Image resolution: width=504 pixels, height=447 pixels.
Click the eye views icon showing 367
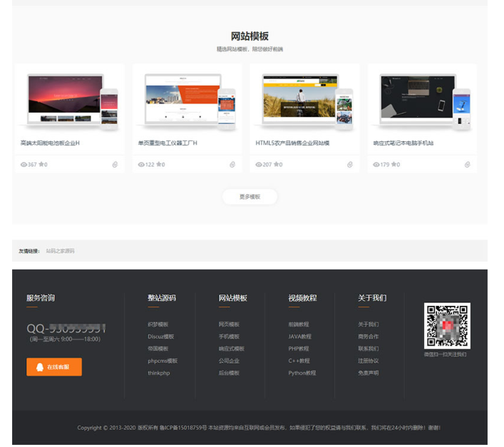pos(24,165)
